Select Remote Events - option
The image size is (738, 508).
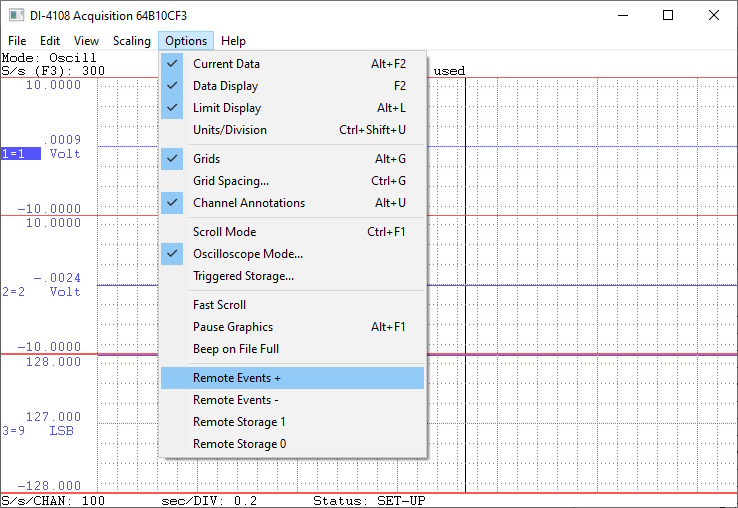tap(292, 400)
